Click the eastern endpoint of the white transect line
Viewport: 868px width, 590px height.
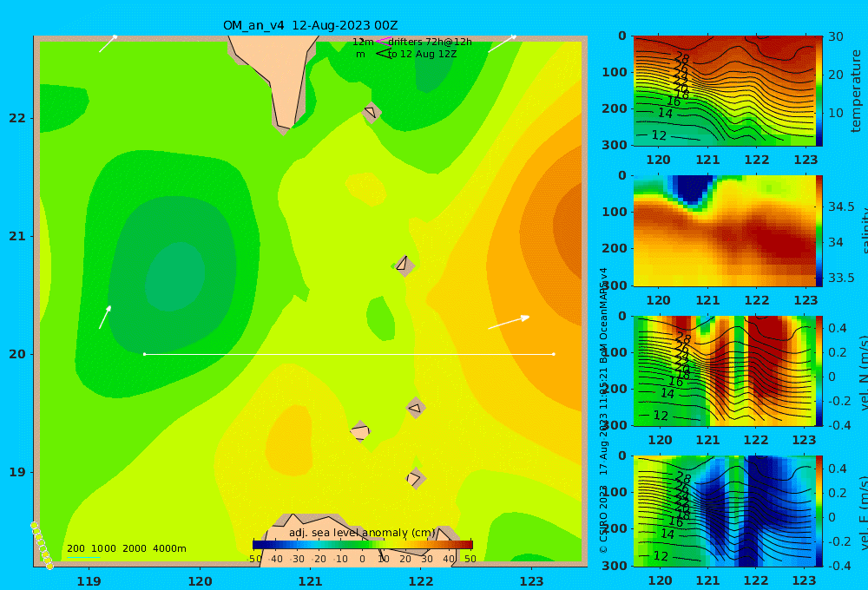[x=554, y=354]
